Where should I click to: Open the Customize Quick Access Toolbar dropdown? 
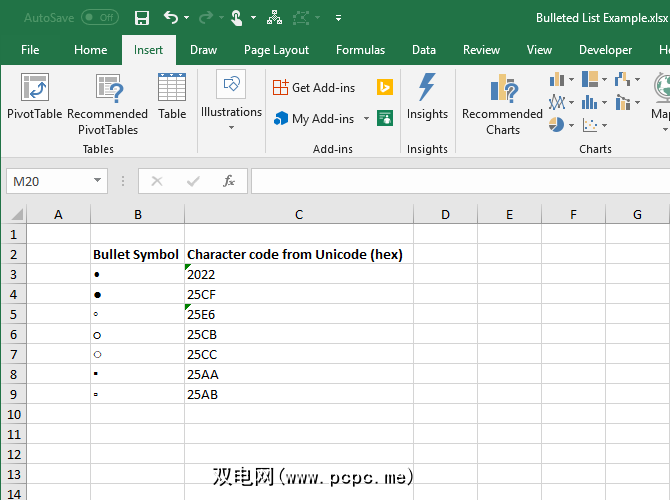(339, 18)
